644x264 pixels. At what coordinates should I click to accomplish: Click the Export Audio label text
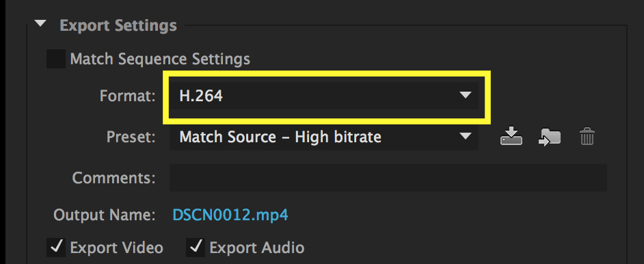pyautogui.click(x=257, y=248)
